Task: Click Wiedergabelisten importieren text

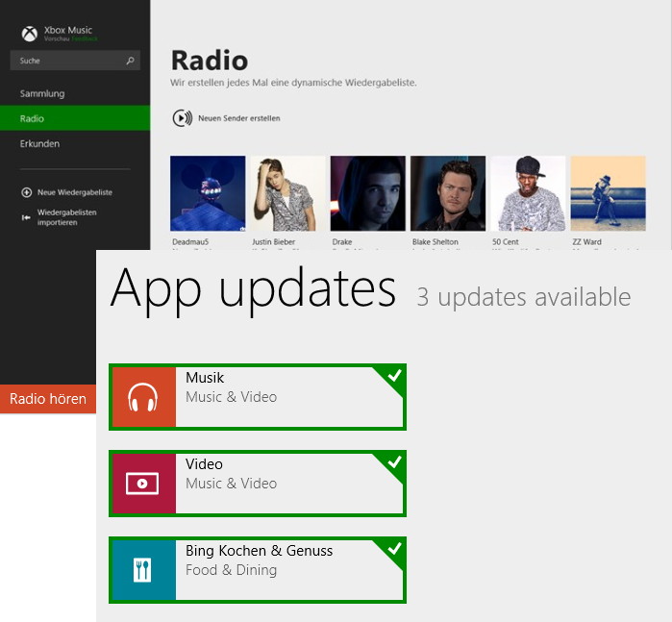Action: tap(67, 217)
